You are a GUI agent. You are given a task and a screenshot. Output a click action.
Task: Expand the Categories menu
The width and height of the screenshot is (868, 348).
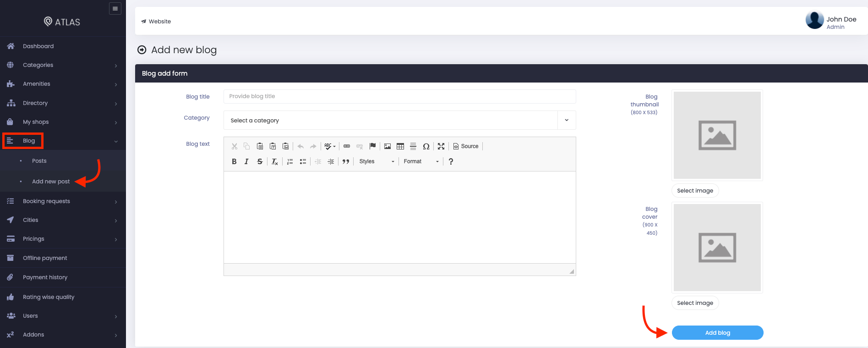point(63,65)
